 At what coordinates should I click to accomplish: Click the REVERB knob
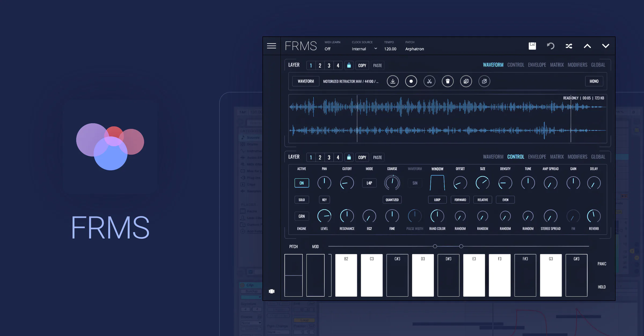(594, 216)
